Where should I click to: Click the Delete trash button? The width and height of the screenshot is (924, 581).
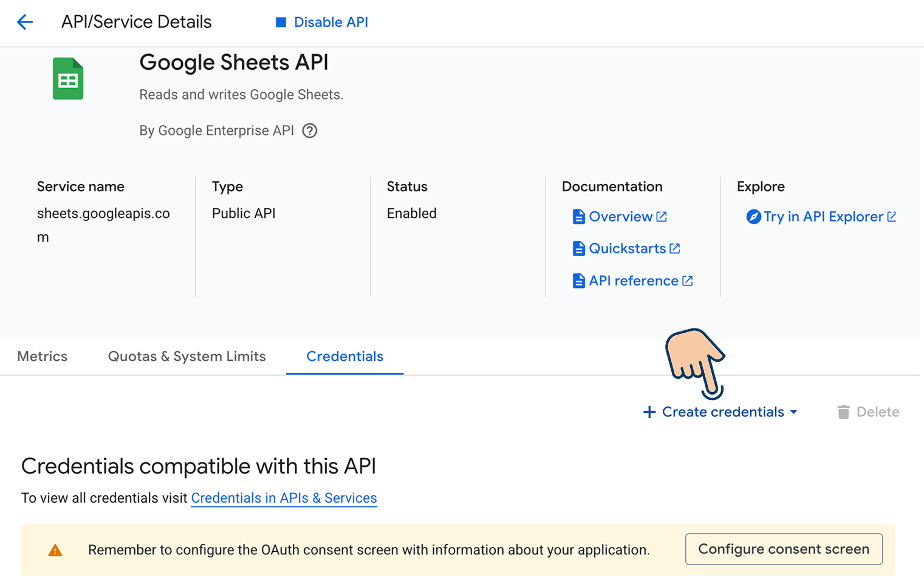pos(868,412)
